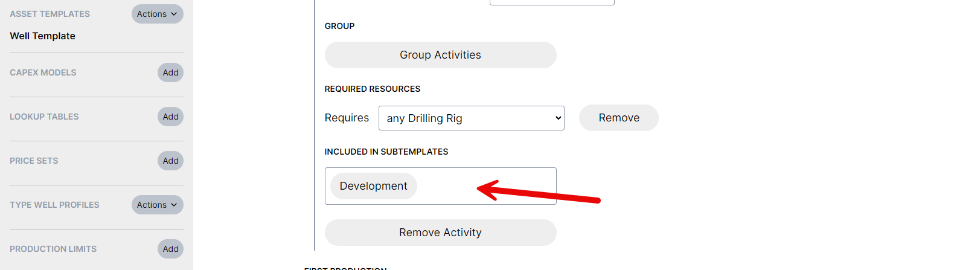The height and width of the screenshot is (270, 980).
Task: Expand the Type Well Profiles Actions menu
Action: pos(157,205)
